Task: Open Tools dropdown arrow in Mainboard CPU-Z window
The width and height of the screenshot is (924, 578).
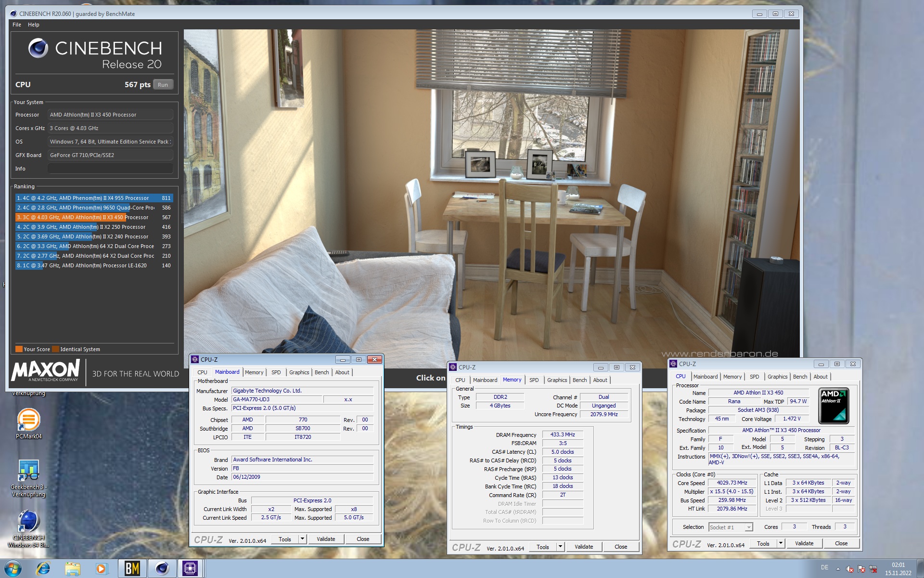Action: [303, 539]
